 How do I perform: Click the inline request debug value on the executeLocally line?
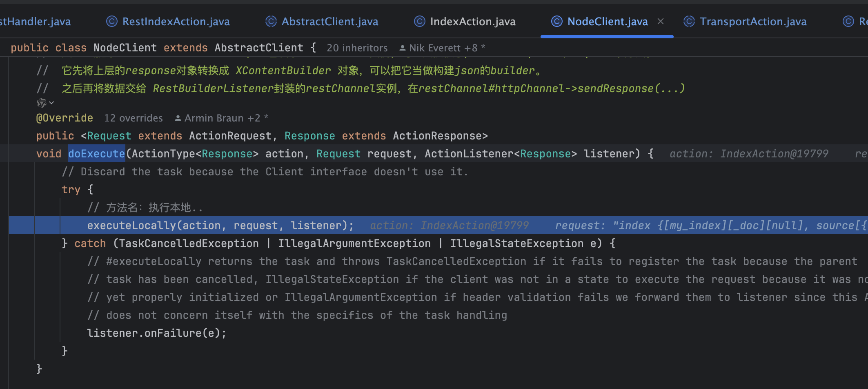click(711, 225)
